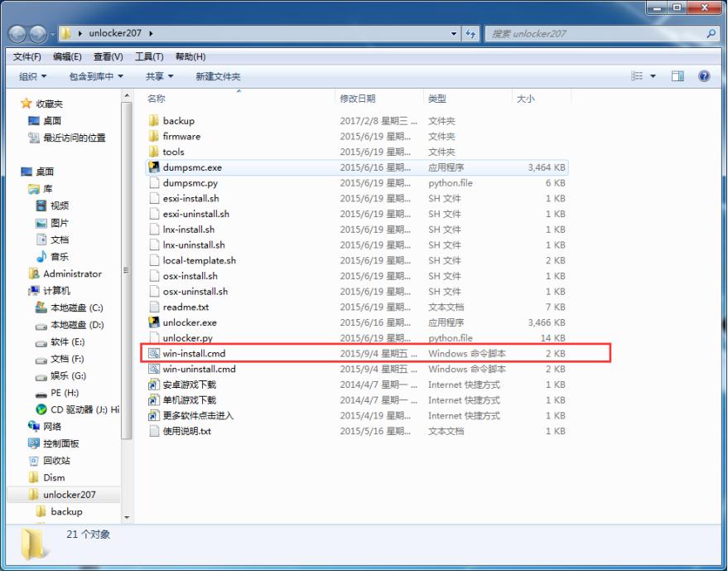Open 本地磁盘 (C:) in the sidebar

(70, 307)
